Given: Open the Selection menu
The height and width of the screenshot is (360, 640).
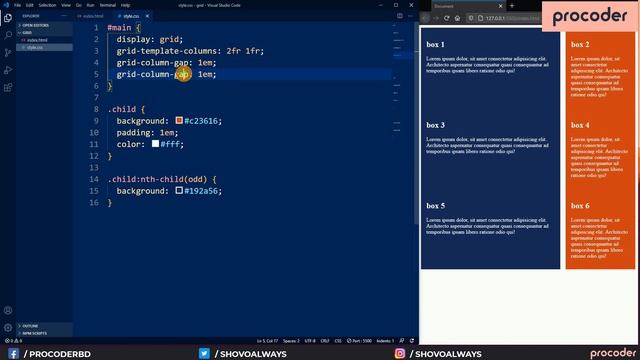Looking at the screenshot, I should pos(47,5).
